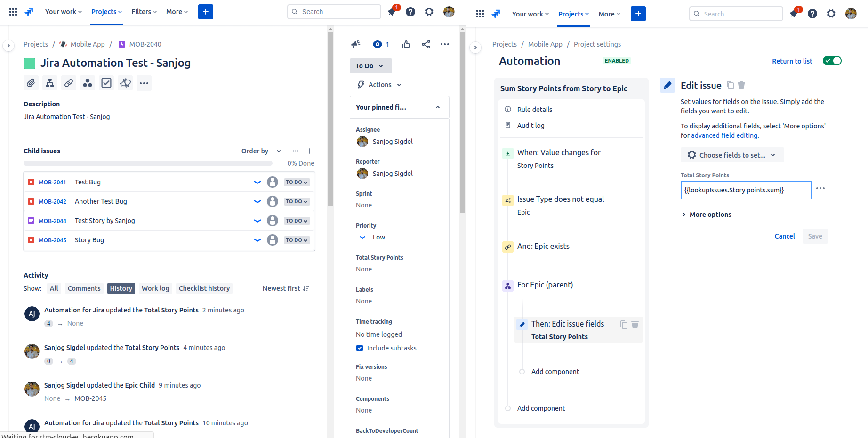The height and width of the screenshot is (438, 868).
Task: Open the Actions dropdown
Action: [x=379, y=85]
